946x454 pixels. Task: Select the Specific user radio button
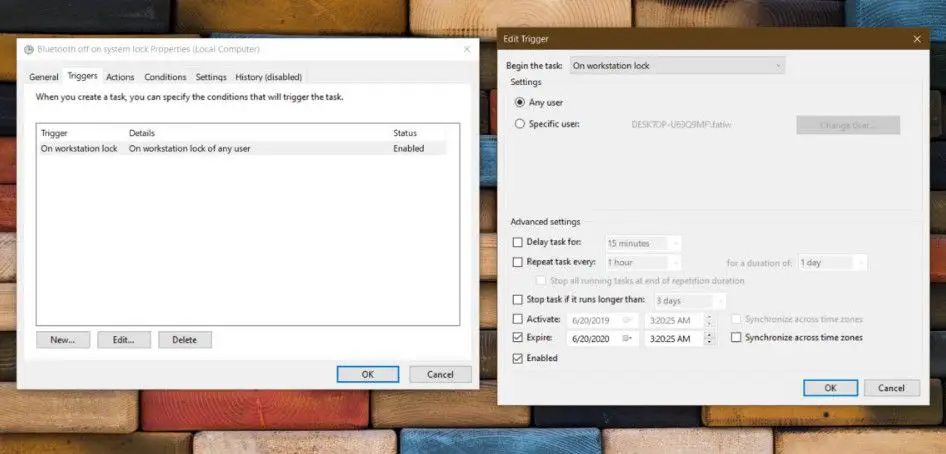(520, 124)
